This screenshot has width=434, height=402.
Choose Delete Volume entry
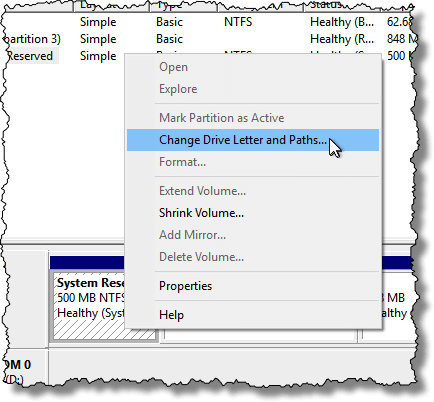[253, 257]
